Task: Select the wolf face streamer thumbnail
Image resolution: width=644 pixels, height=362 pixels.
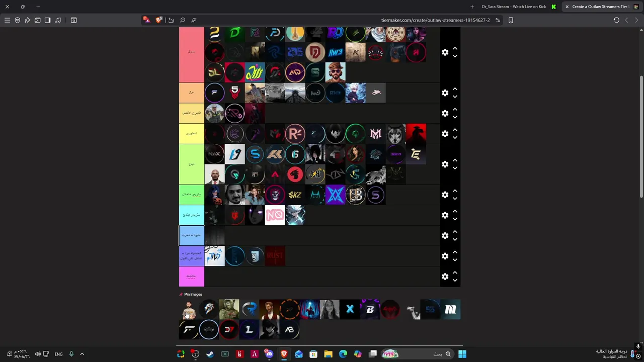Action: pyautogui.click(x=395, y=134)
